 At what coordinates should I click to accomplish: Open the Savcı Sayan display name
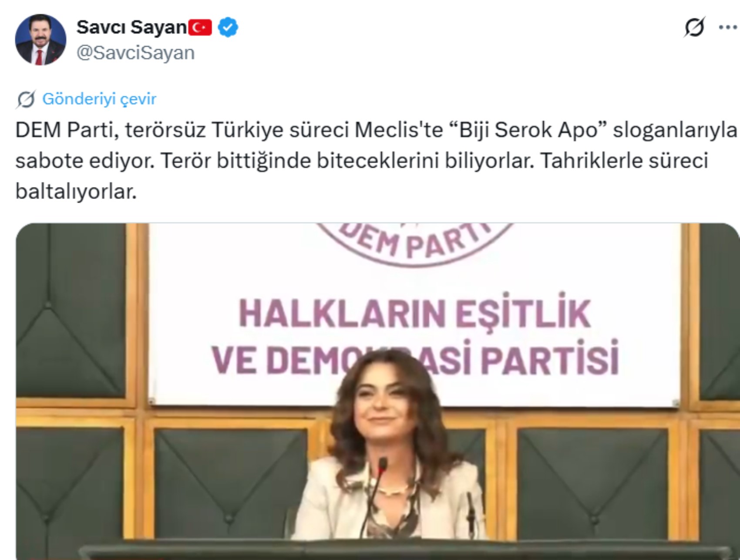tap(132, 27)
